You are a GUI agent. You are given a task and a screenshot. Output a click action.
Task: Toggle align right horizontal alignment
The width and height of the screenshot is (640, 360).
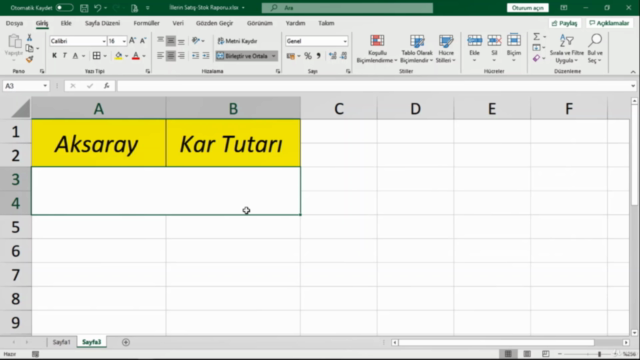[x=181, y=56]
